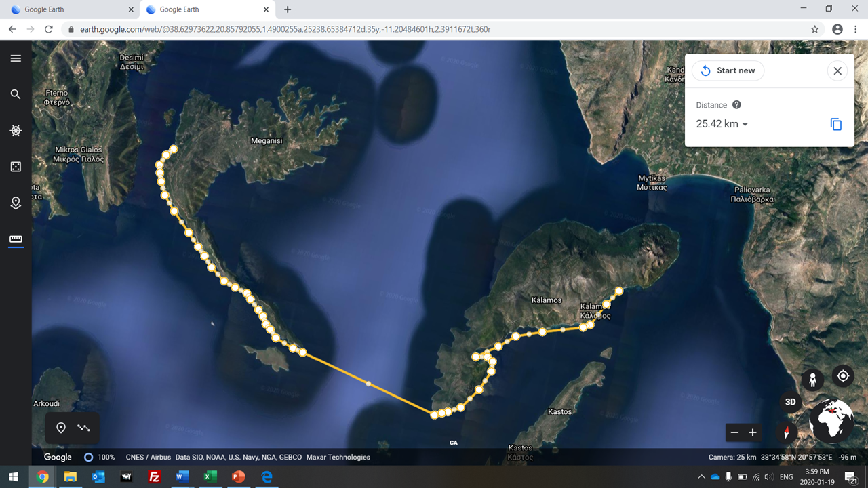Open Chrome from the taskbar
This screenshot has height=488, width=868.
click(x=42, y=476)
